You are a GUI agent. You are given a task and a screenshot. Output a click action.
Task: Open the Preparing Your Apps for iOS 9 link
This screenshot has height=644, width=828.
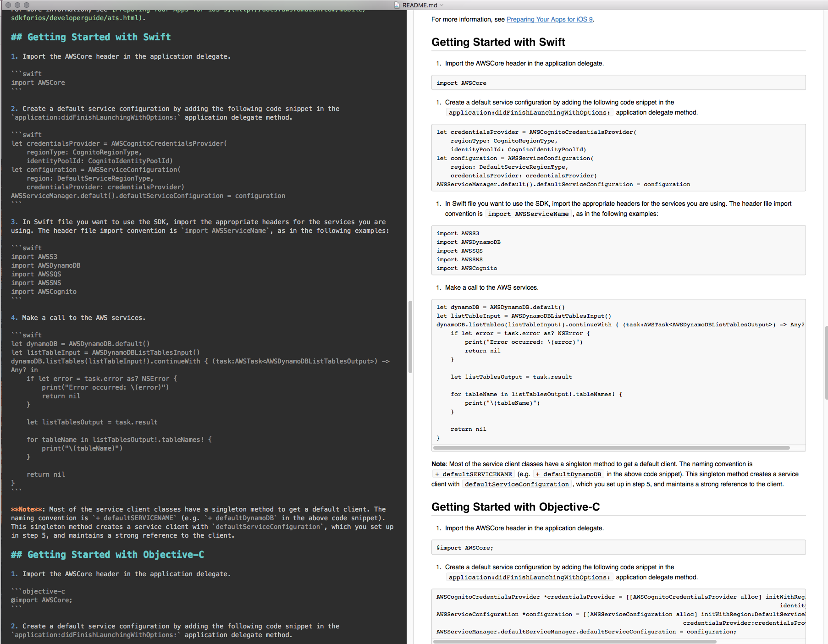tap(549, 19)
